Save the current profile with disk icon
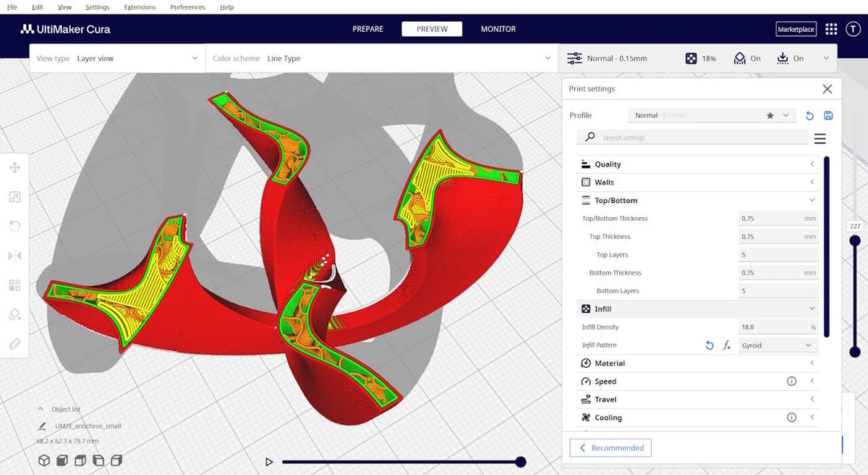The image size is (868, 475). tap(828, 115)
